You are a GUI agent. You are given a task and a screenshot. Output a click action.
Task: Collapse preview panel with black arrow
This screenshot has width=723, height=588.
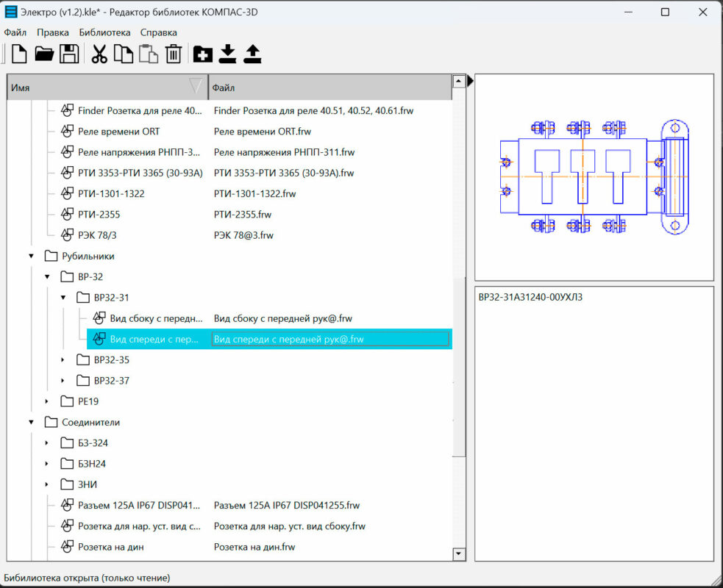tap(470, 81)
